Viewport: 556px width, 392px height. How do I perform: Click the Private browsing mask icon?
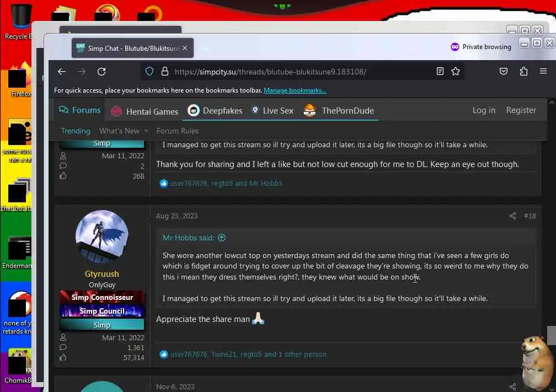pos(455,47)
